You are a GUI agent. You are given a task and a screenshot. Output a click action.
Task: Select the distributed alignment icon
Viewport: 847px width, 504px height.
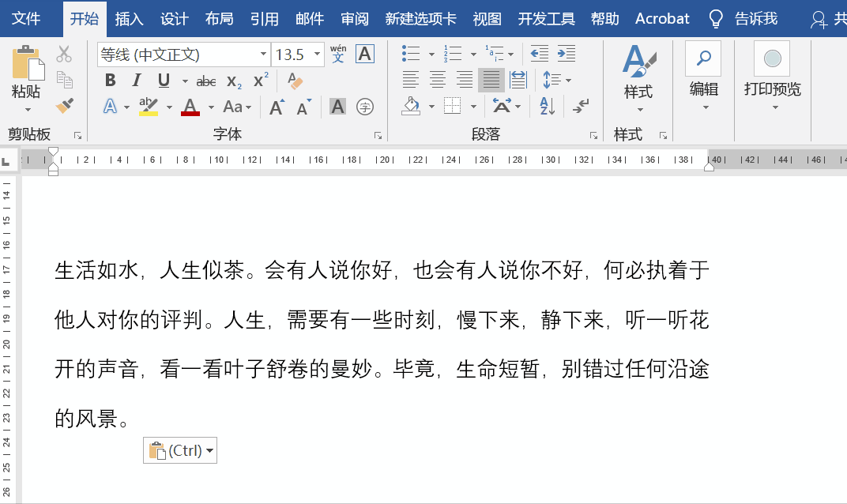(x=518, y=81)
